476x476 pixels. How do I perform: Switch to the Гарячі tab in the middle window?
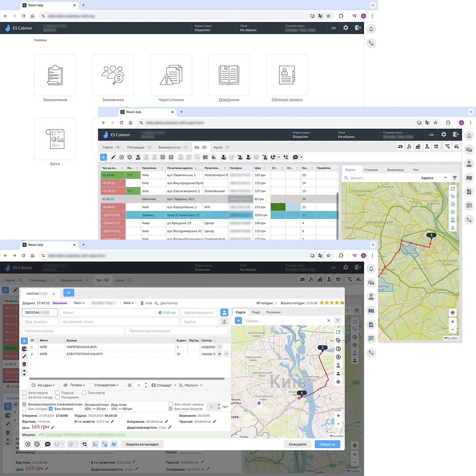111,147
